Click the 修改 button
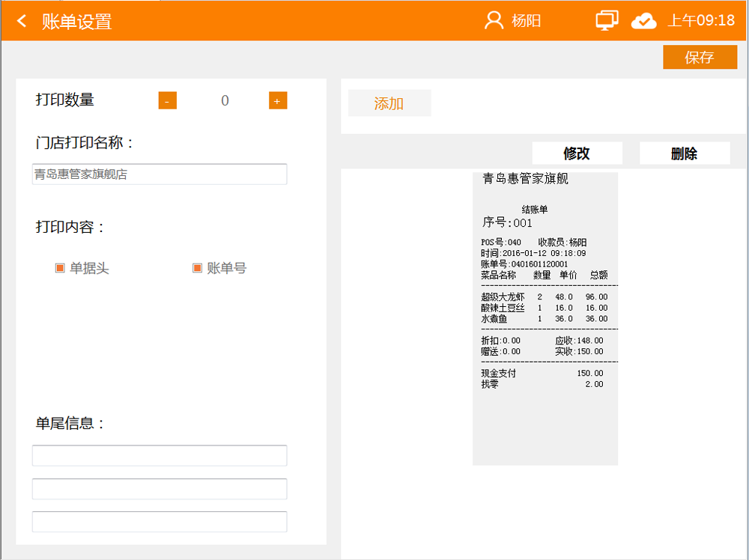This screenshot has height=560, width=749. pyautogui.click(x=577, y=153)
